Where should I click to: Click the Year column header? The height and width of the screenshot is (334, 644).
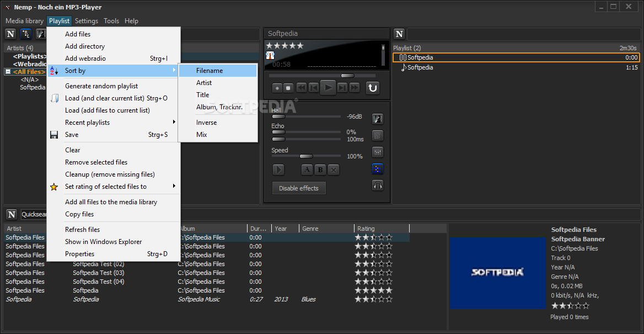pos(285,229)
